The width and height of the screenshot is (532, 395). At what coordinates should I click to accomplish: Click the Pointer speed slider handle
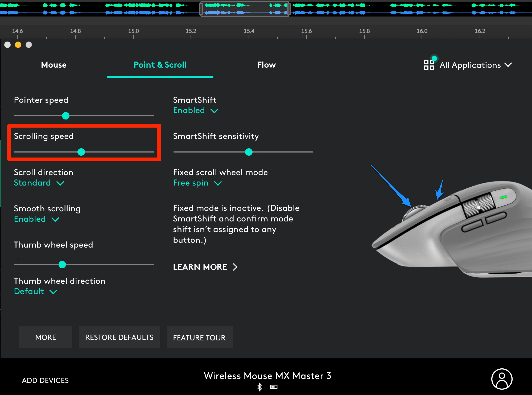click(65, 116)
